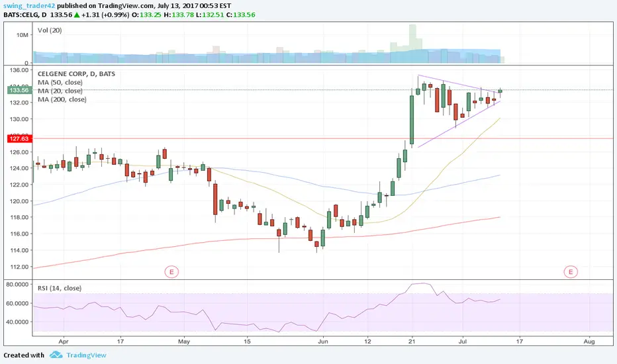The image size is (617, 364).
Task: Open the TradingView link in footer
Action: 86,355
